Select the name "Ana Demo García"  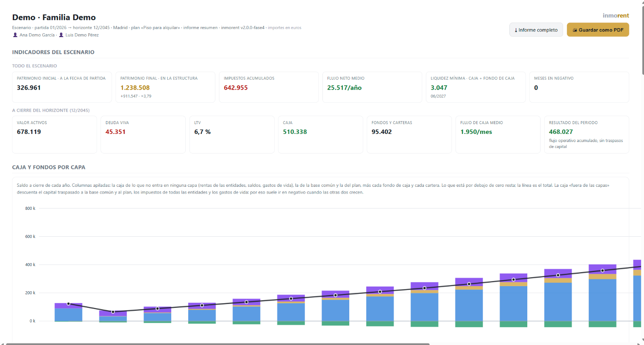click(x=37, y=35)
